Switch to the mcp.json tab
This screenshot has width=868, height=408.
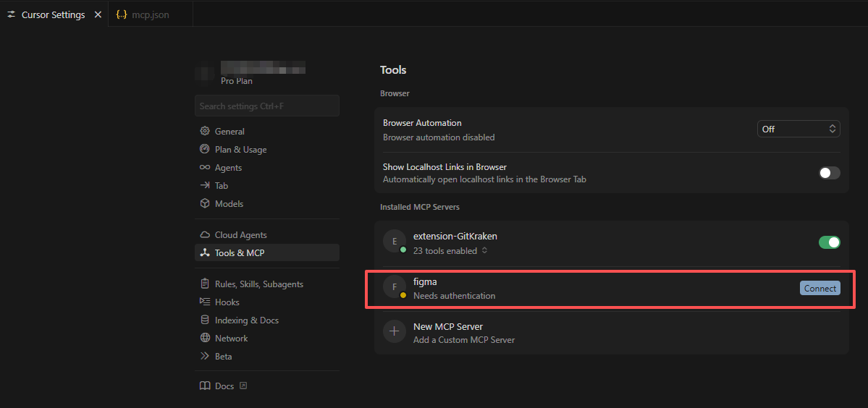(151, 15)
